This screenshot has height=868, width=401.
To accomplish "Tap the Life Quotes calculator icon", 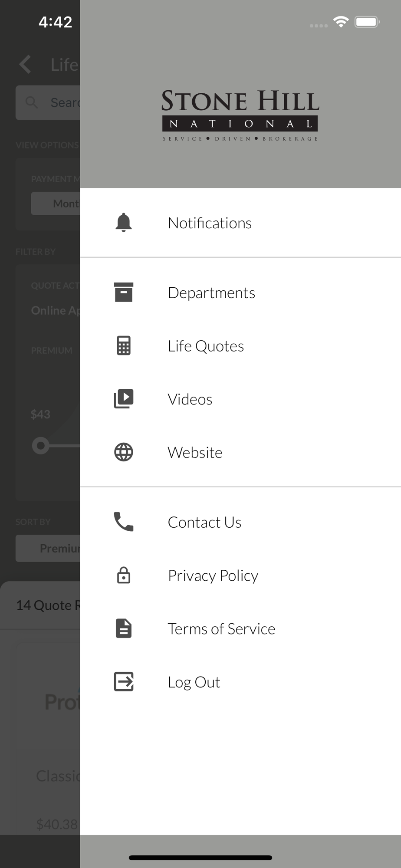I will [124, 346].
